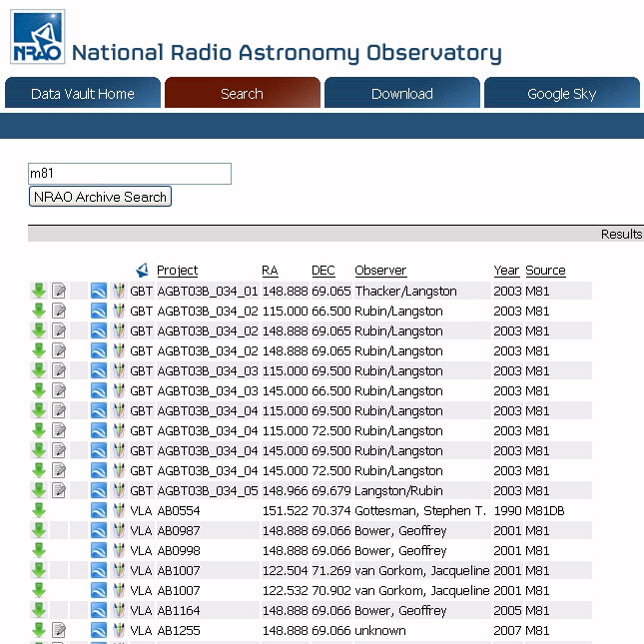Select project name AGBT03B_034_01

[208, 292]
